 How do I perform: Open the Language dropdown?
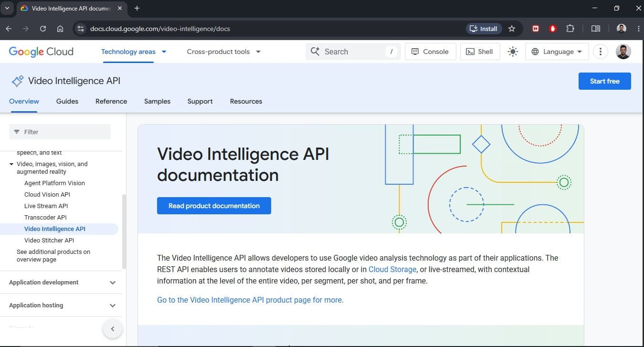click(557, 52)
